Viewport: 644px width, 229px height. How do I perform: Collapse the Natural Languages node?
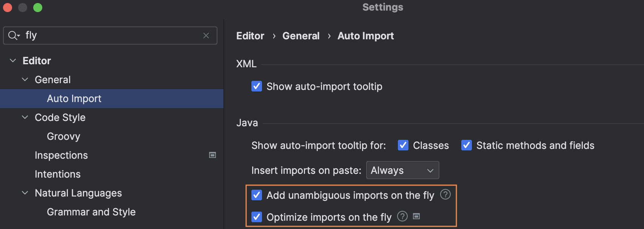[25, 193]
